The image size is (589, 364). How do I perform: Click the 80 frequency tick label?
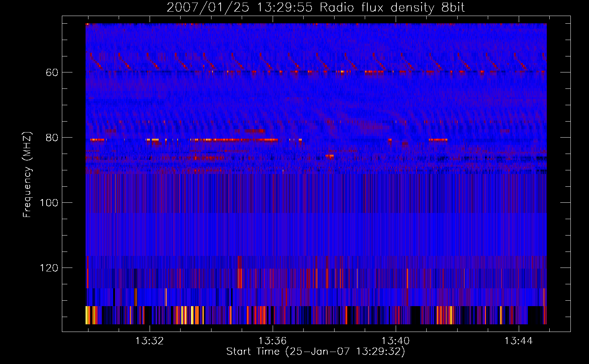52,138
